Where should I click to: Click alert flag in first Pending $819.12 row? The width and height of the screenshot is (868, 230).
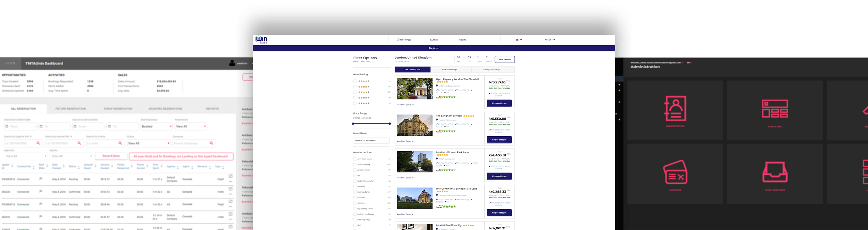pos(41,179)
